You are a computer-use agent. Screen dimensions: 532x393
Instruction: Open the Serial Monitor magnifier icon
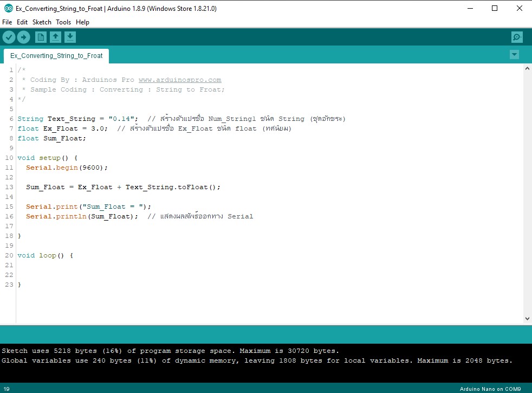(x=516, y=37)
